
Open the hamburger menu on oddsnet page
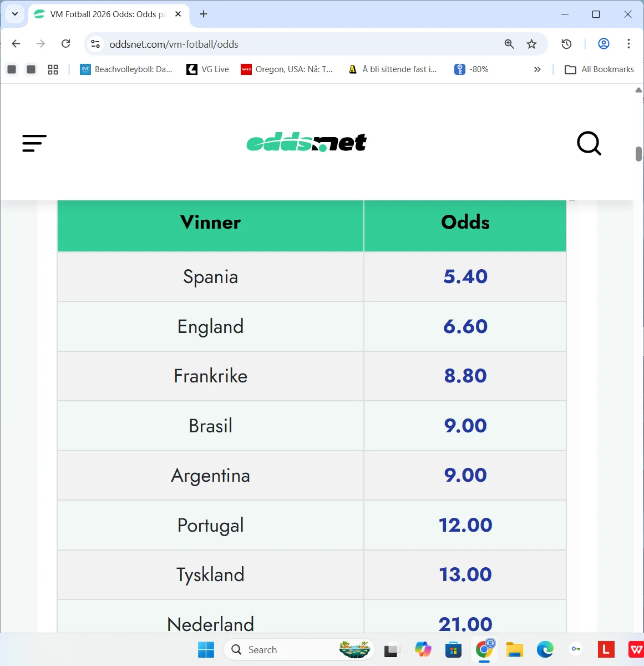pos(34,143)
